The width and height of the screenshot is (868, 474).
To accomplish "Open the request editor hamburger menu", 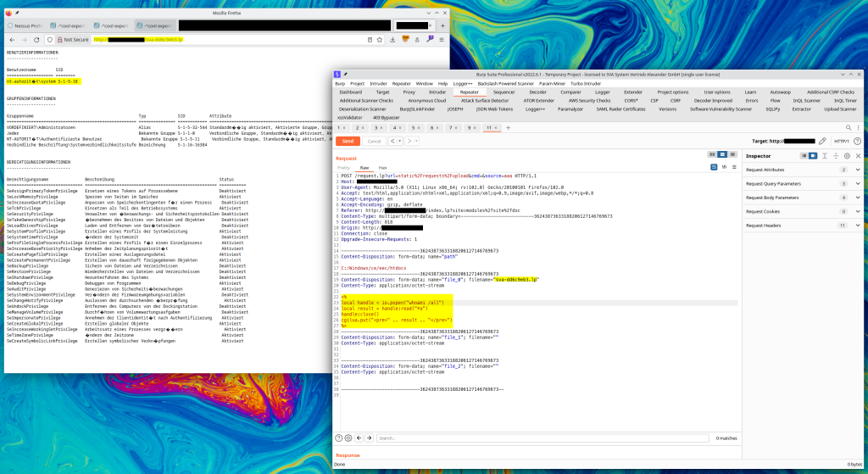I will pos(734,167).
